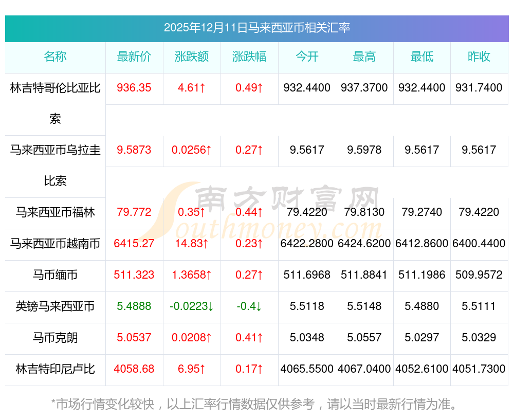Click the 今开 column header
The width and height of the screenshot is (514, 420).
pos(307,57)
